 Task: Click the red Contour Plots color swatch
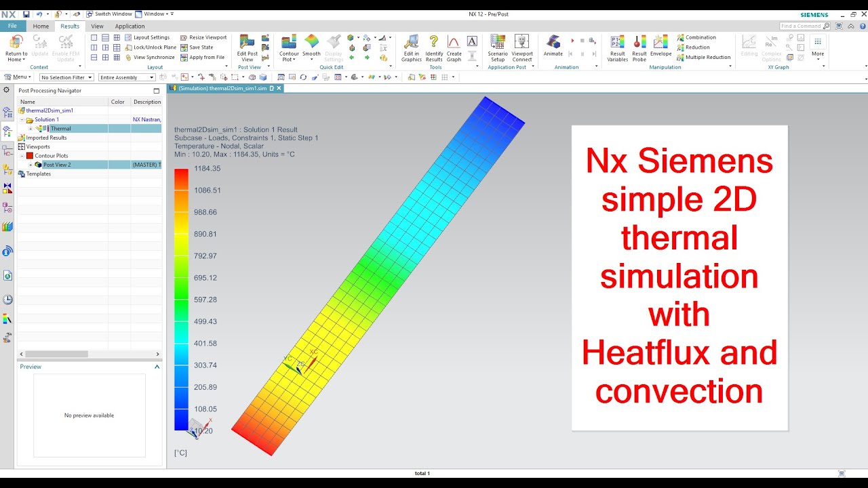30,156
